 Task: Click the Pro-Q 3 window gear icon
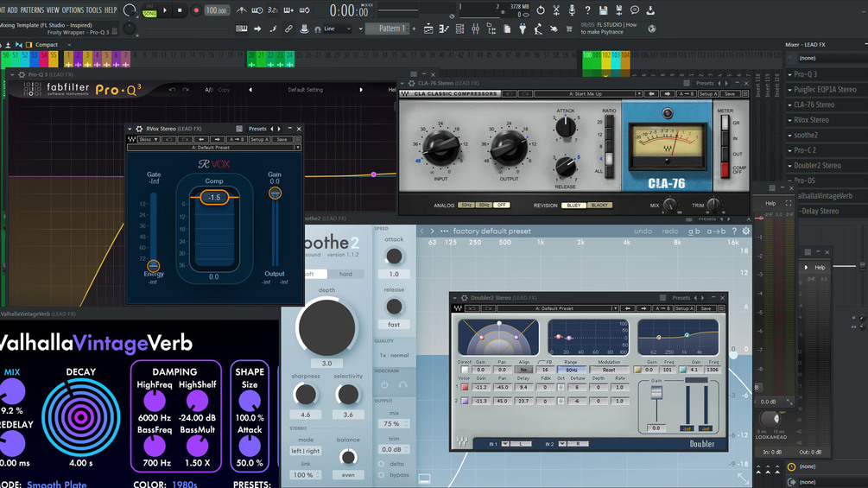[x=22, y=74]
